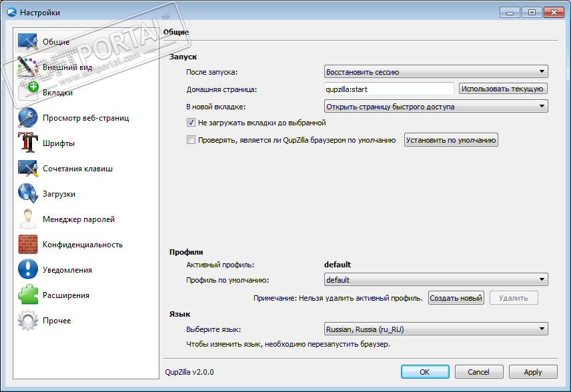Click the Apply button

tap(533, 371)
